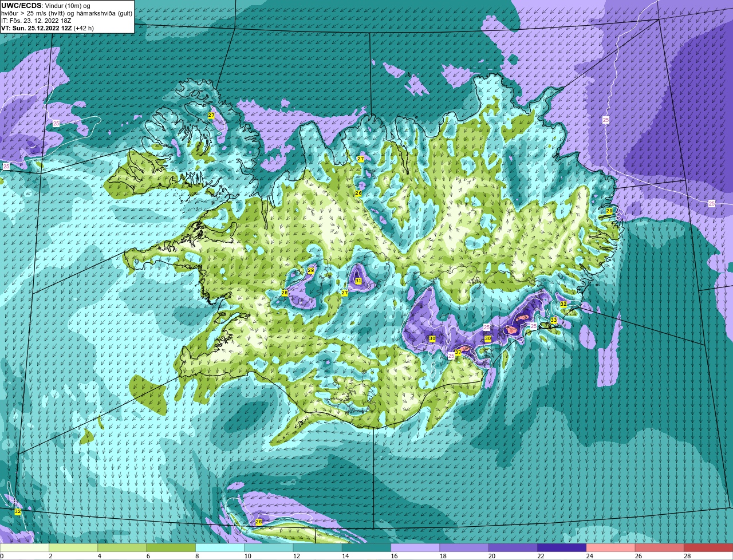Click the 'IT: Fös. 23. 12. 2022 18Z' line
Screen dimensions: 733x560
[36, 21]
